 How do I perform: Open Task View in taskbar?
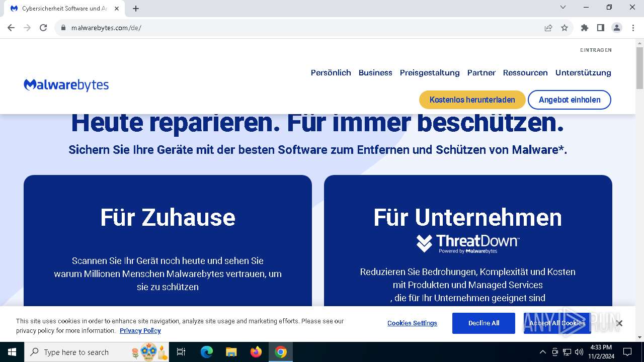[x=181, y=352]
